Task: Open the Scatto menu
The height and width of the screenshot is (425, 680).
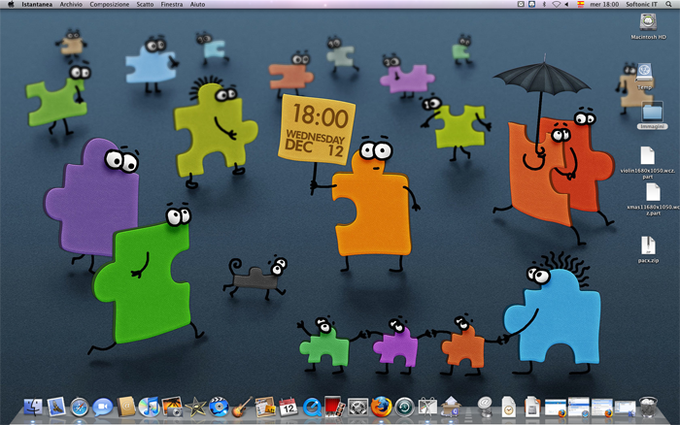Action: (145, 4)
